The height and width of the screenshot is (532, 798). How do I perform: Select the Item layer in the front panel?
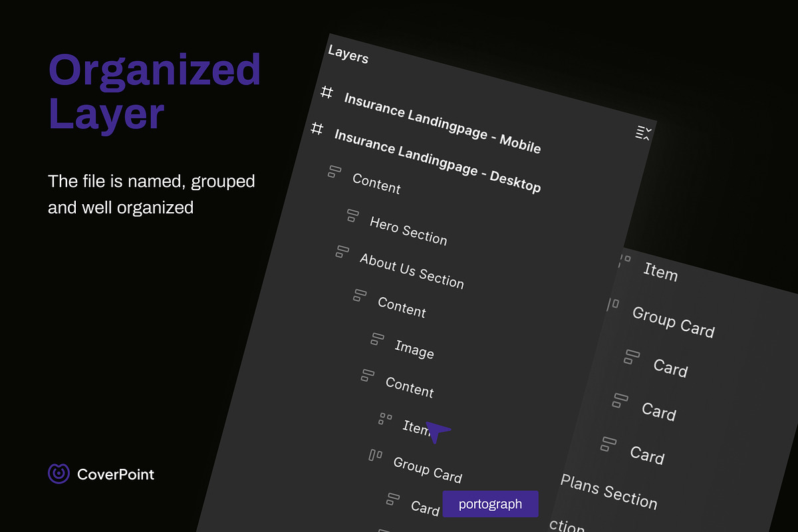tap(417, 427)
